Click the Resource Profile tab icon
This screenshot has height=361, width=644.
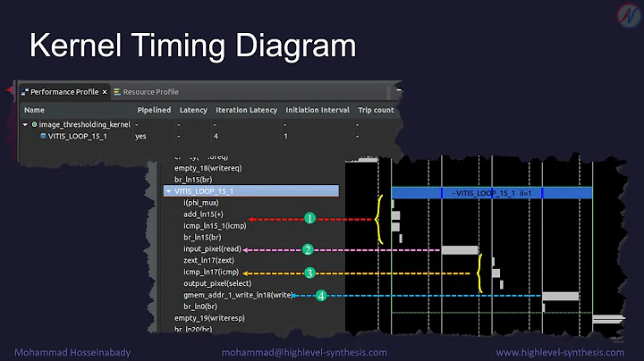pos(117,92)
